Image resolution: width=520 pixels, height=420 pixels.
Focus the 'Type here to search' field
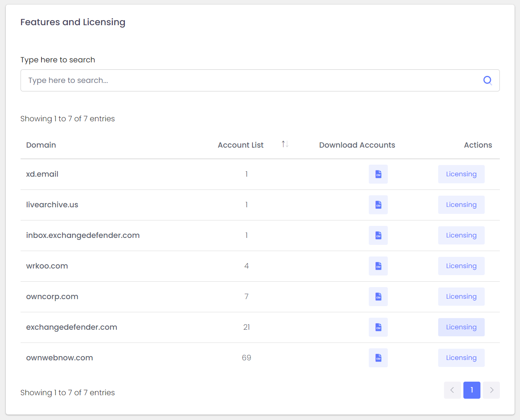248,81
